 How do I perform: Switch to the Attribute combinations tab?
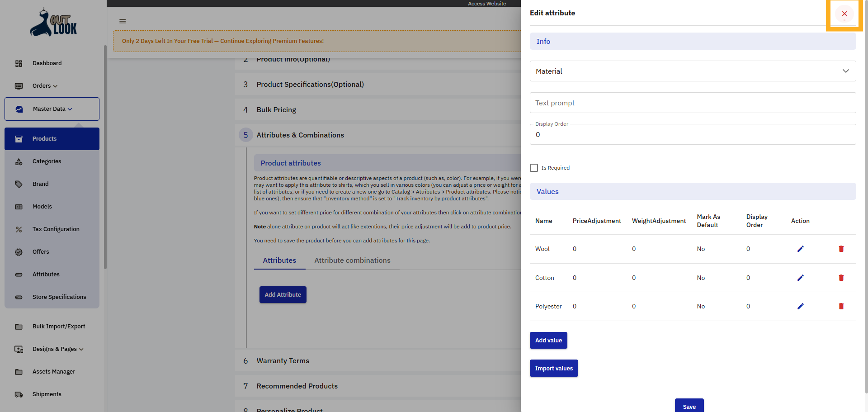point(353,260)
